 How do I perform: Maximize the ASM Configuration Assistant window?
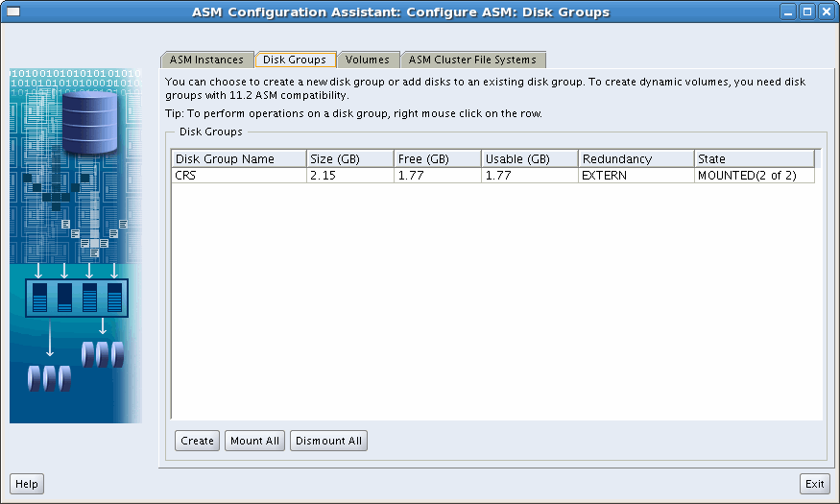pos(806,12)
